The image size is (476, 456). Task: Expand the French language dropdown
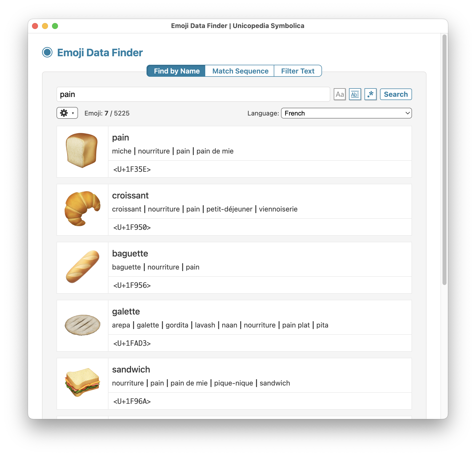346,113
